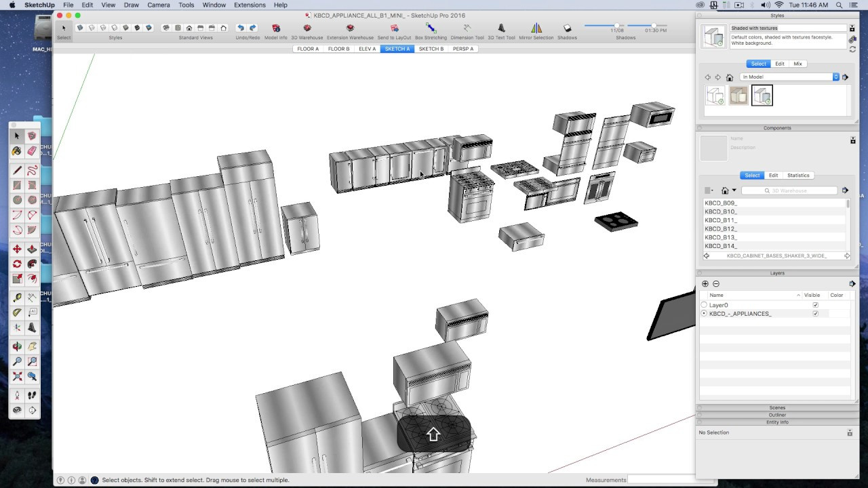Select the Pan hand tool
Screen dimensions: 868x488
(x=32, y=346)
